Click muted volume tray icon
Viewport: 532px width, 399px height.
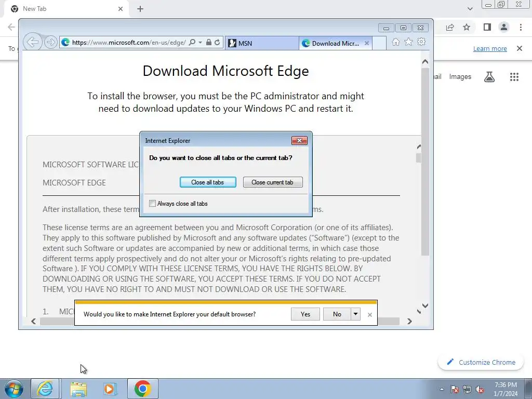pos(480,389)
